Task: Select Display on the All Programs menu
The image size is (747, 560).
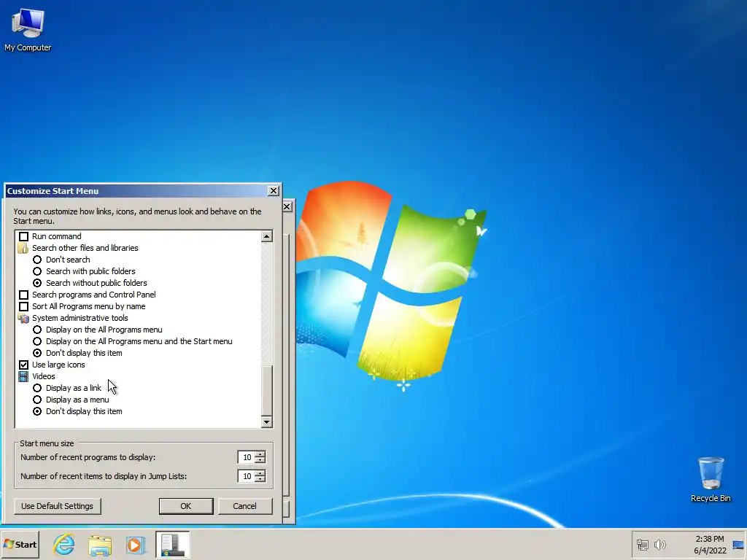Action: (37, 330)
